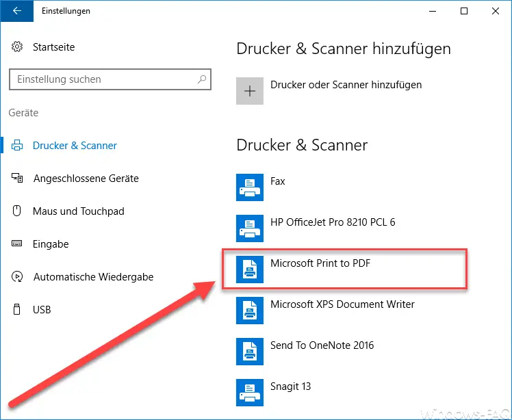Close the Einstellungen window

click(x=495, y=11)
